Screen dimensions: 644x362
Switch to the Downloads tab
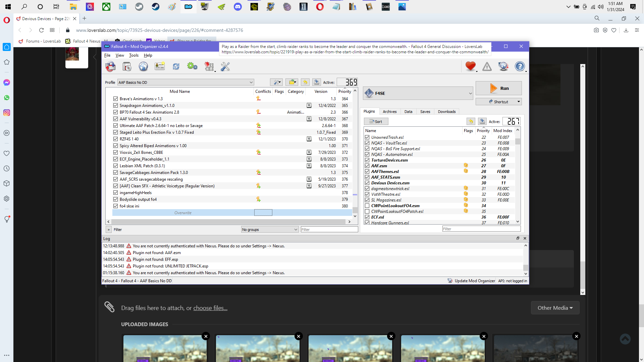[x=446, y=112]
